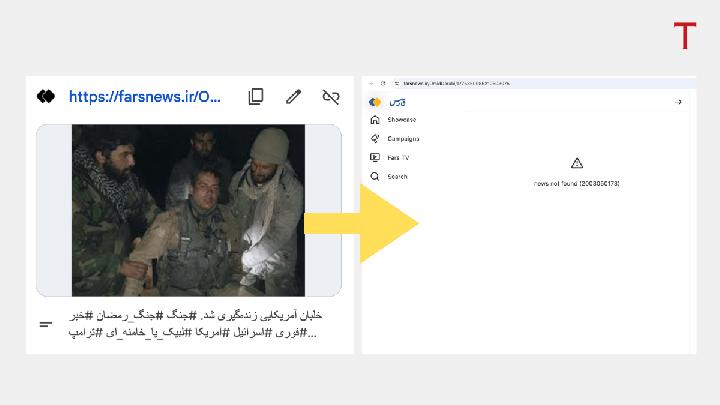The width and height of the screenshot is (720, 405).
Task: Edit the link with the pencil icon
Action: click(293, 97)
